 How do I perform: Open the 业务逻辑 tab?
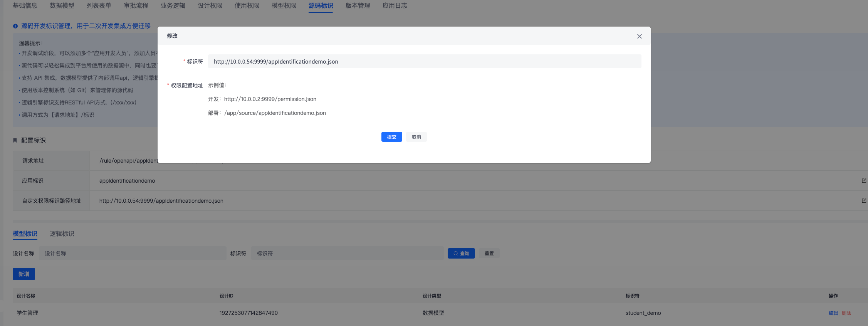[173, 6]
